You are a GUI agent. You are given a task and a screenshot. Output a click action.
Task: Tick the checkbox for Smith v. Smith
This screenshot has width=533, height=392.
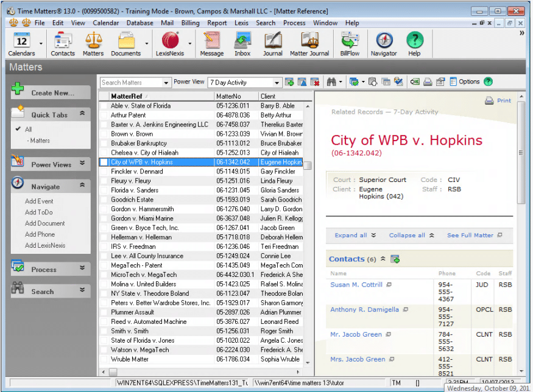[104, 331]
